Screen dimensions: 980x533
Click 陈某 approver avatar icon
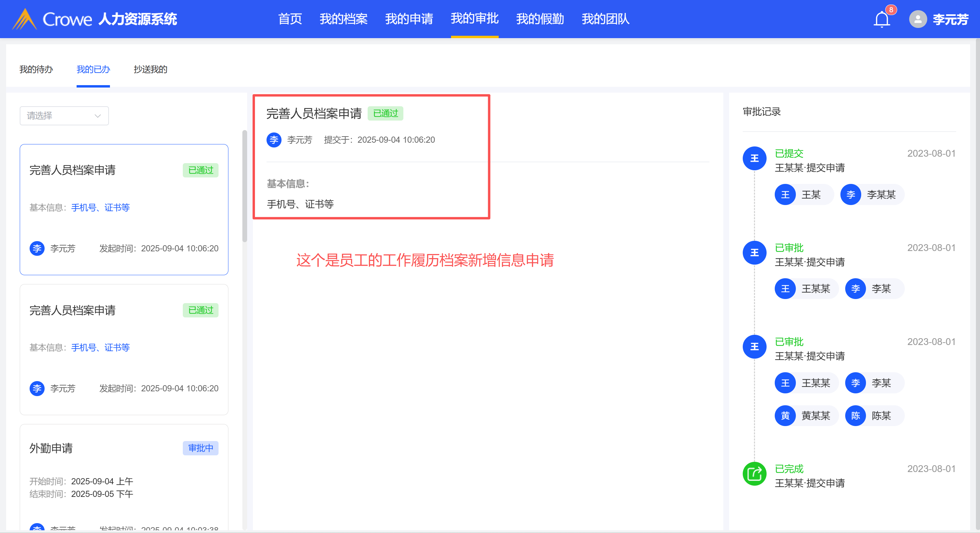click(x=855, y=416)
